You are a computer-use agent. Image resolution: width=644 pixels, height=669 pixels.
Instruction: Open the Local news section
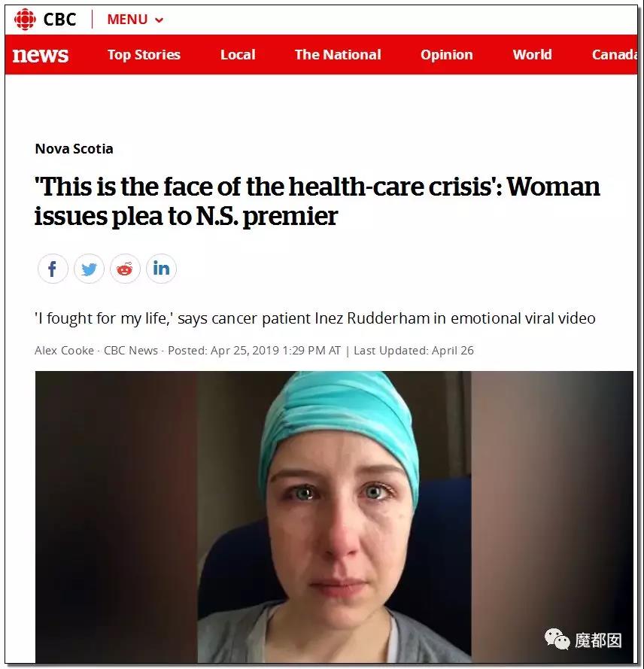(x=238, y=55)
